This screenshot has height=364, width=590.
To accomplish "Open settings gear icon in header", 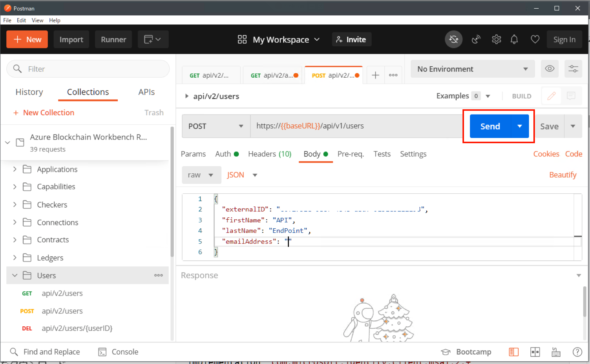I will click(x=496, y=39).
